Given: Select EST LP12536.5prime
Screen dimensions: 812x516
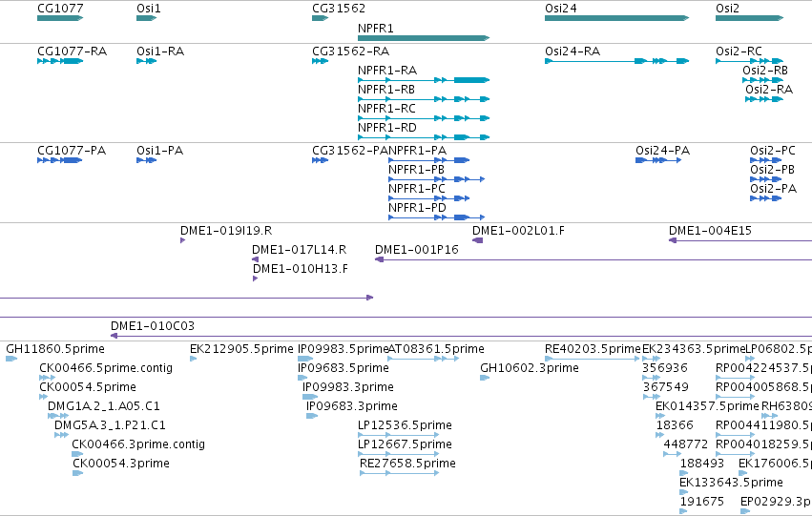Looking at the screenshot, I should 399,435.
